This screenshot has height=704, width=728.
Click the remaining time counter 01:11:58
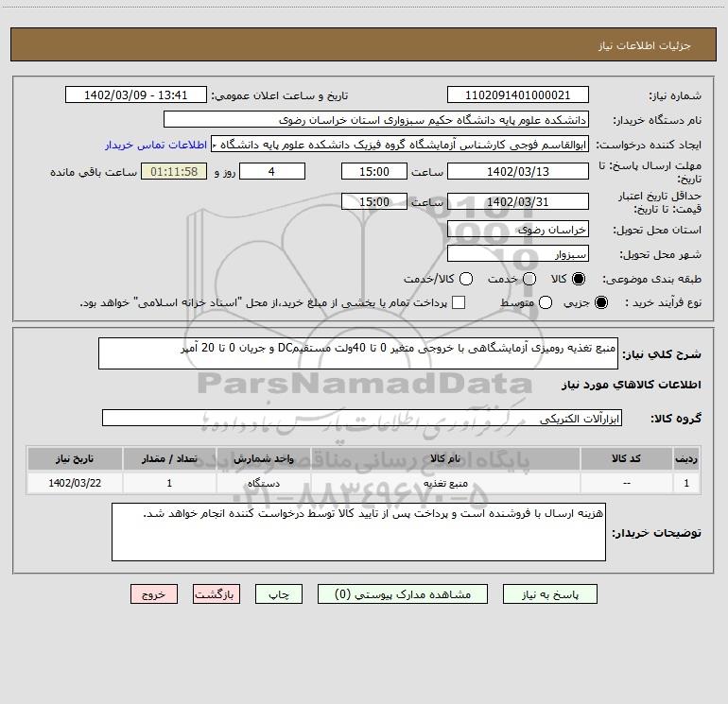174,172
